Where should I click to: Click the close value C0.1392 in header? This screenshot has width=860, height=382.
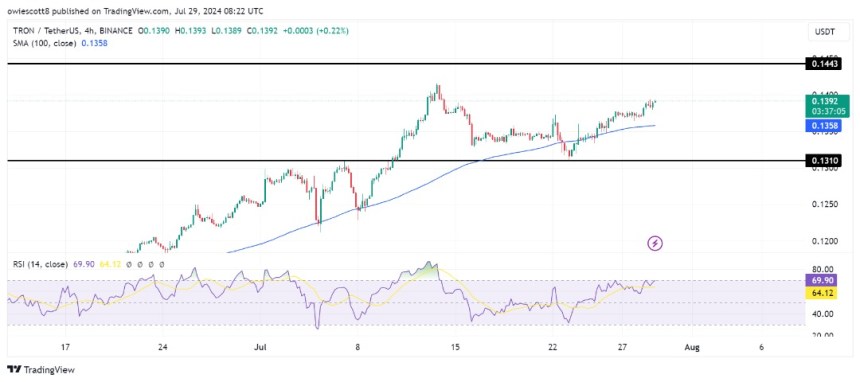262,31
